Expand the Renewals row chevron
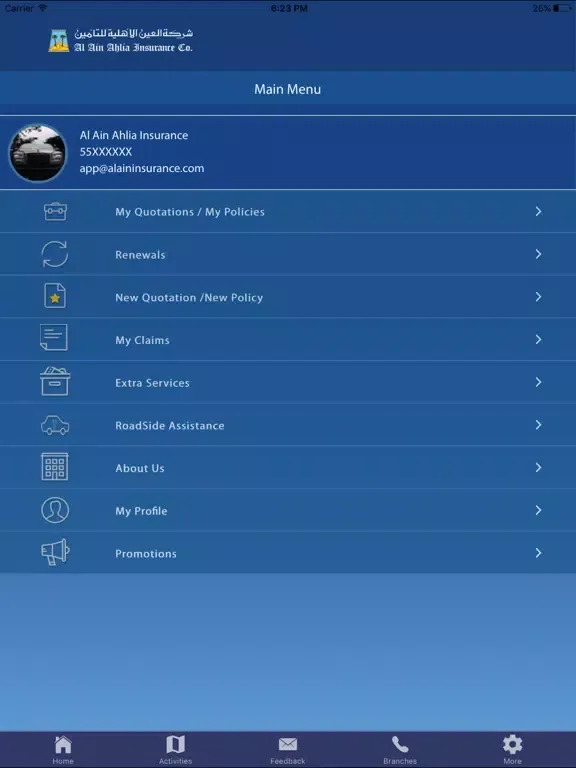Viewport: 576px width, 768px height. tap(538, 254)
